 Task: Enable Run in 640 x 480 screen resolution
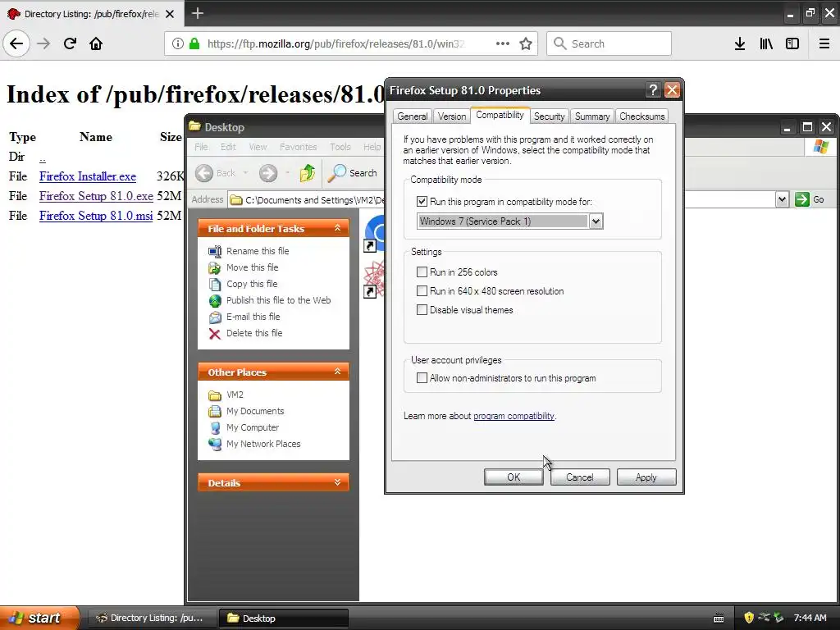pyautogui.click(x=422, y=291)
